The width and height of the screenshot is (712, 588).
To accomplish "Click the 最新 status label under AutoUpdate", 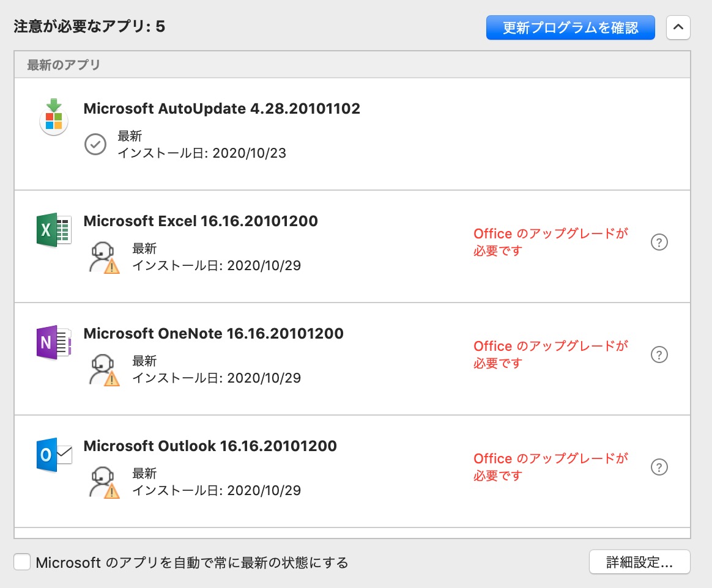I will (x=130, y=136).
